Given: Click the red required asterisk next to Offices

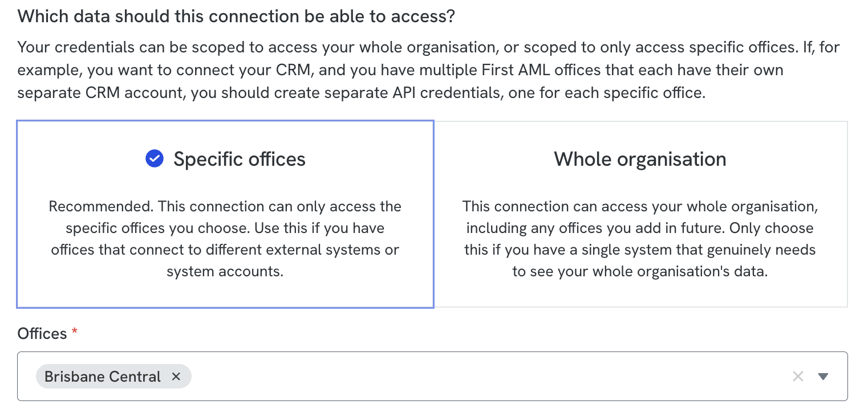Looking at the screenshot, I should [74, 332].
